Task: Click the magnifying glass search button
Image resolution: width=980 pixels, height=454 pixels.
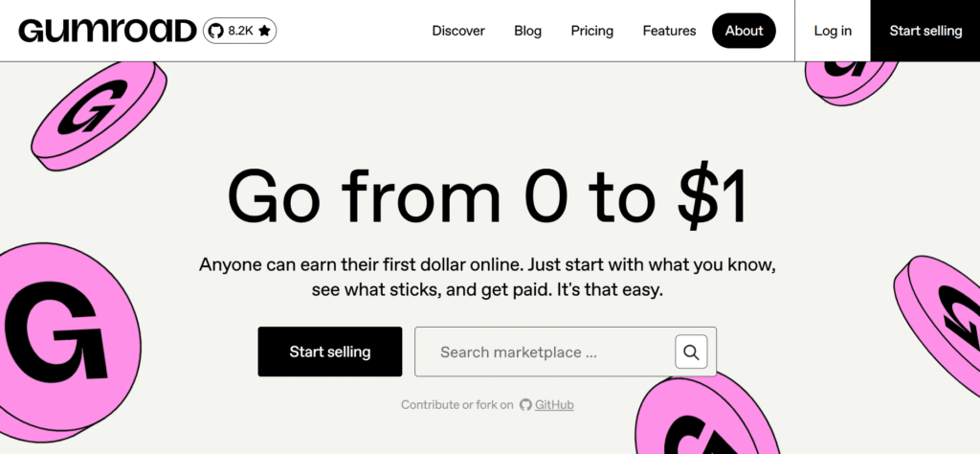Action: (x=691, y=352)
